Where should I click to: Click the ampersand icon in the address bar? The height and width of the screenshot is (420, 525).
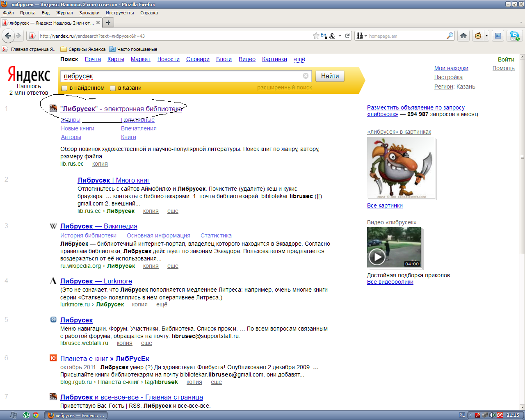tap(332, 36)
